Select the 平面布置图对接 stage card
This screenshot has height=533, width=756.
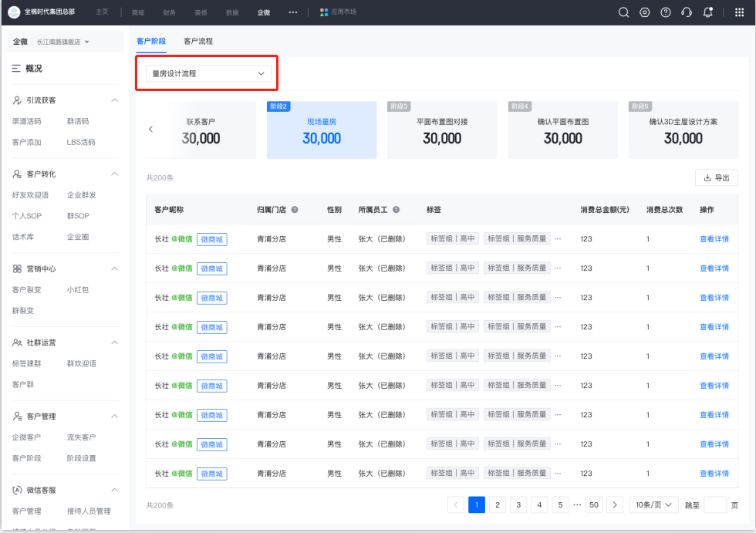(442, 130)
